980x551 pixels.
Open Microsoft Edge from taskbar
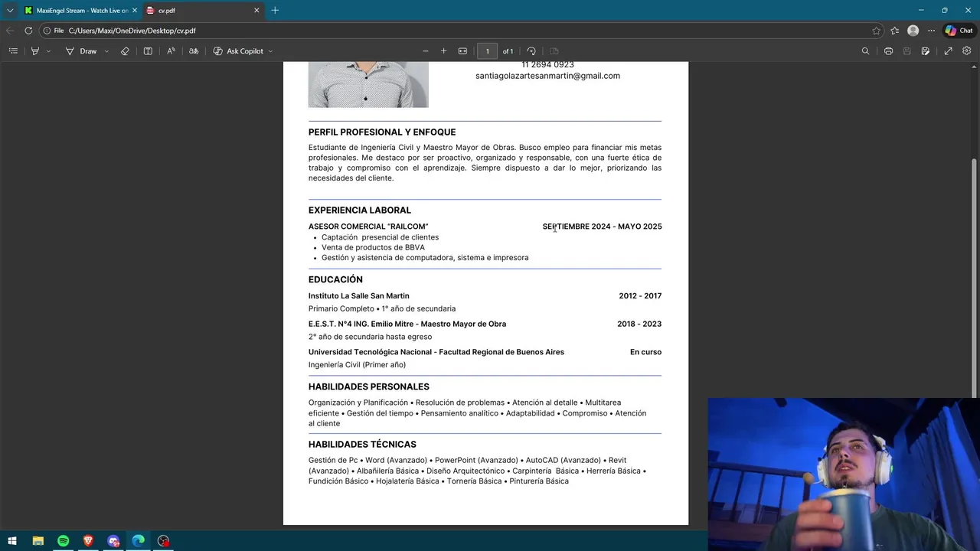point(139,541)
